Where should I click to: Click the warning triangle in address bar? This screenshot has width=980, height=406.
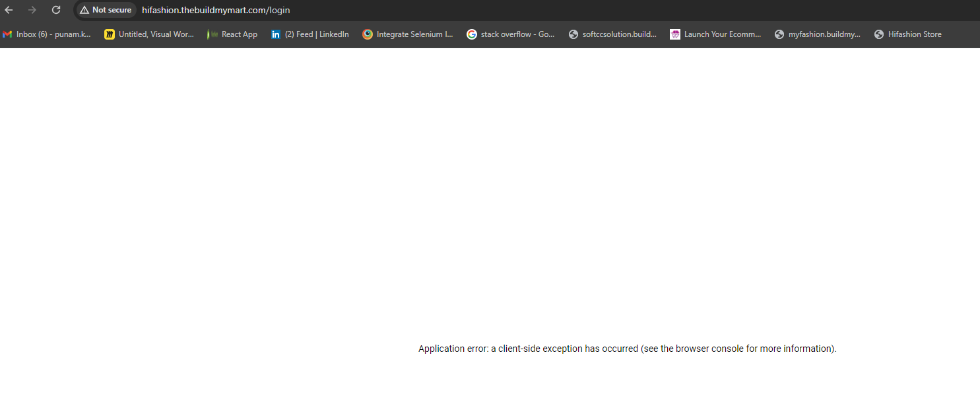[x=84, y=10]
